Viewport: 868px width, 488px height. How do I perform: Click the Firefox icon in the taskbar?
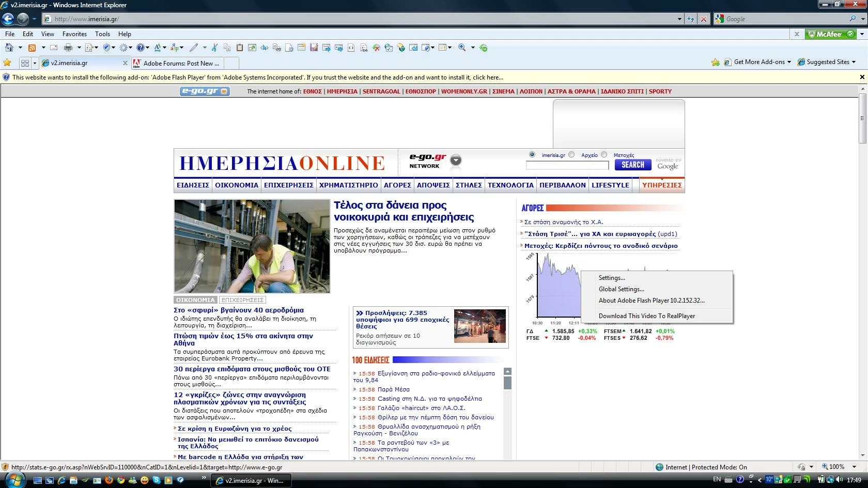[x=109, y=480]
